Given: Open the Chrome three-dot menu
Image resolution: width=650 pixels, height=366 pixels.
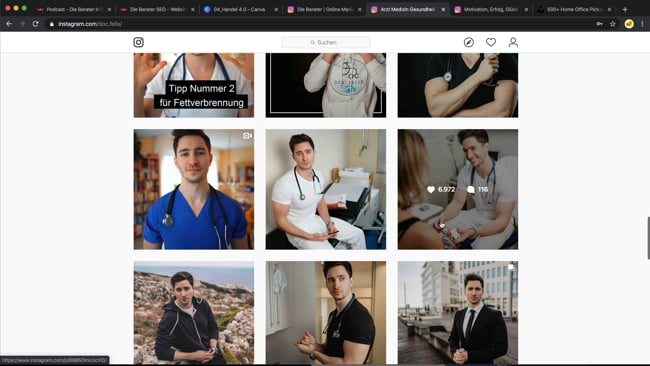Looking at the screenshot, I should pyautogui.click(x=643, y=24).
